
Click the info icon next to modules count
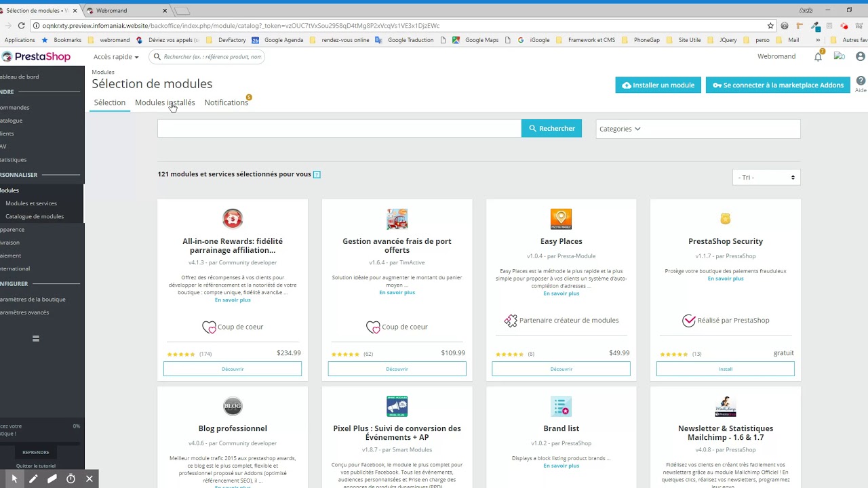pyautogui.click(x=317, y=175)
